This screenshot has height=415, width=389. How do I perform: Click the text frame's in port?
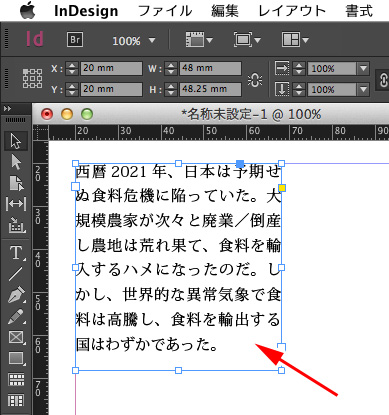pyautogui.click(x=76, y=186)
